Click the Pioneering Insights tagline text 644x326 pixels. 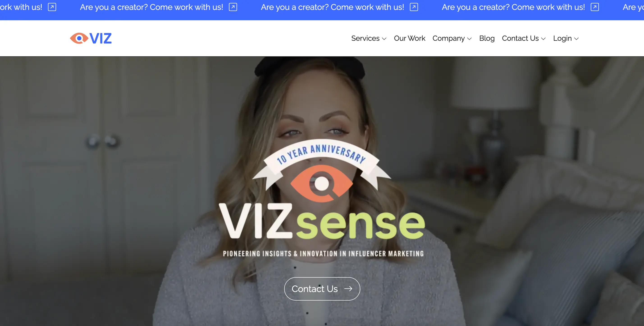coord(323,254)
